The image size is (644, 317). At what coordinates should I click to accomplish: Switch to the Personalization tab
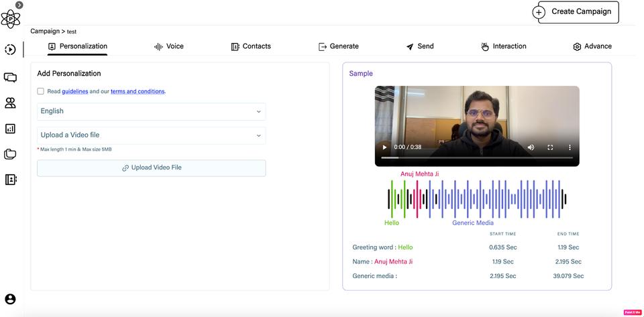pos(78,46)
